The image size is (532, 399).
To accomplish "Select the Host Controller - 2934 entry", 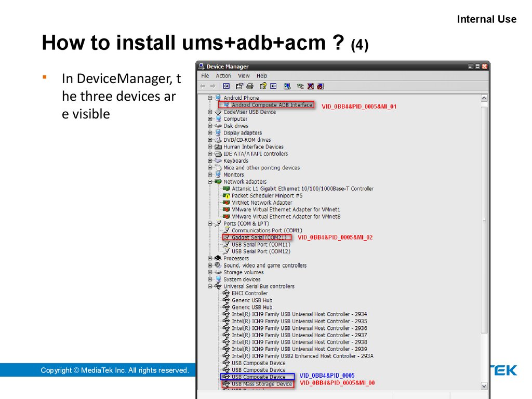I will [299, 314].
